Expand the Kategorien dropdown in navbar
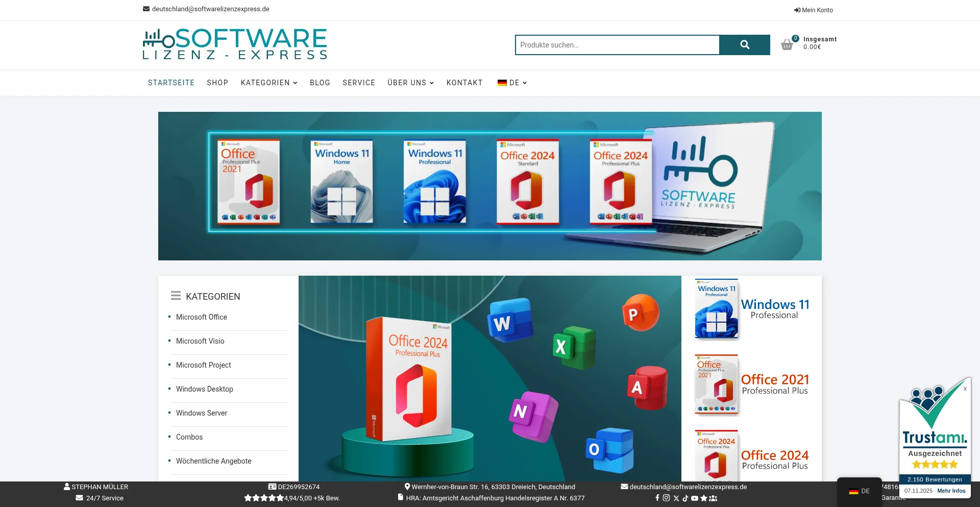 [269, 83]
